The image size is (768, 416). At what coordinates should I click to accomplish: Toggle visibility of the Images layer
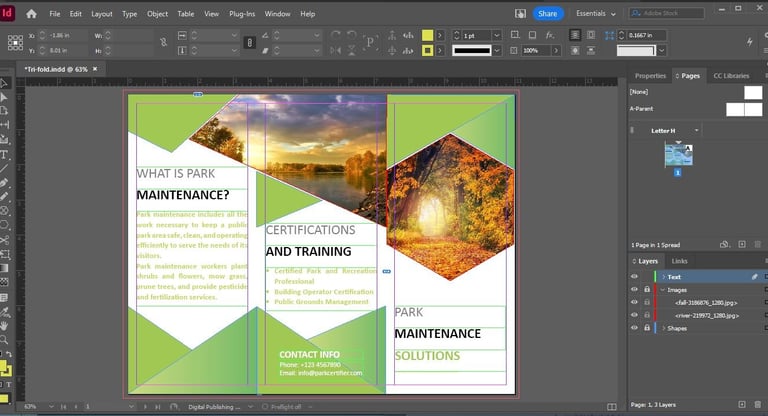pos(634,289)
